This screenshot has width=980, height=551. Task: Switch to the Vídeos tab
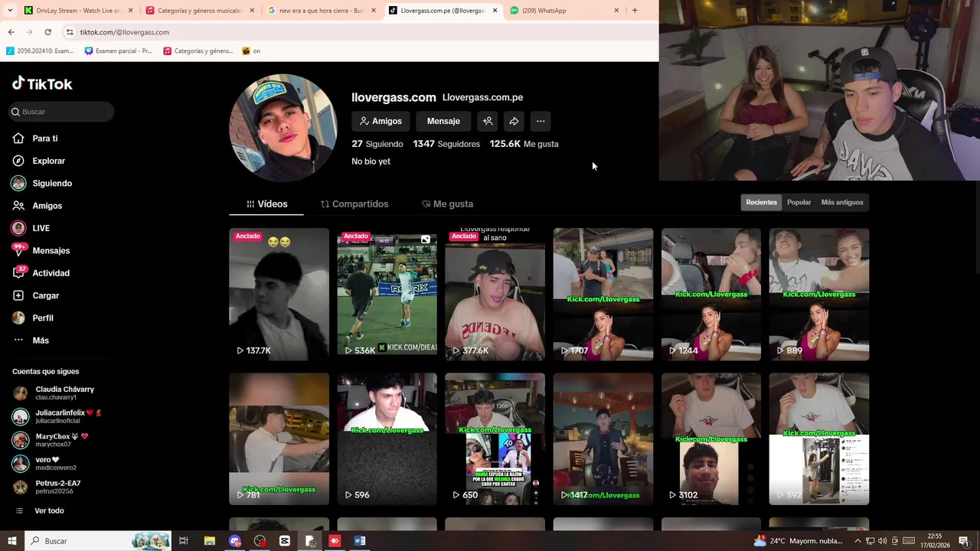tap(266, 204)
